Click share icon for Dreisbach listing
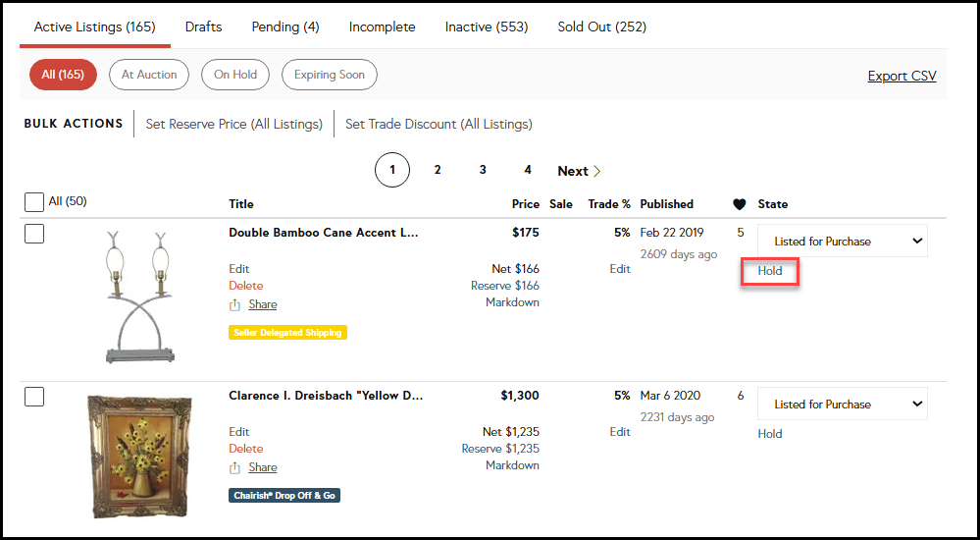 click(x=235, y=467)
